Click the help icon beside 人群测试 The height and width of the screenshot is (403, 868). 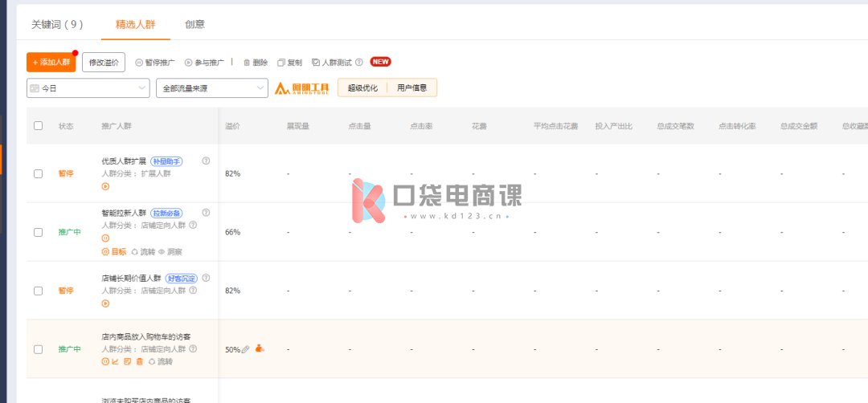tap(358, 63)
